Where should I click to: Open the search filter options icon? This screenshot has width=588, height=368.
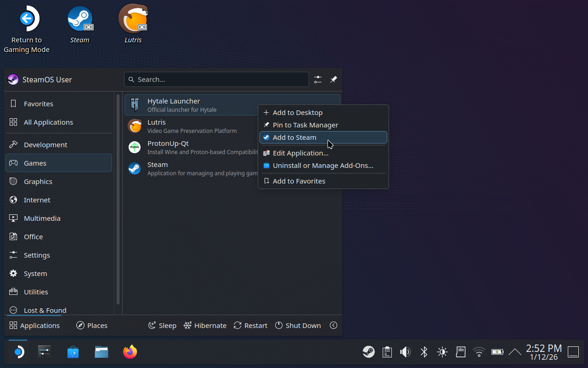click(x=318, y=79)
